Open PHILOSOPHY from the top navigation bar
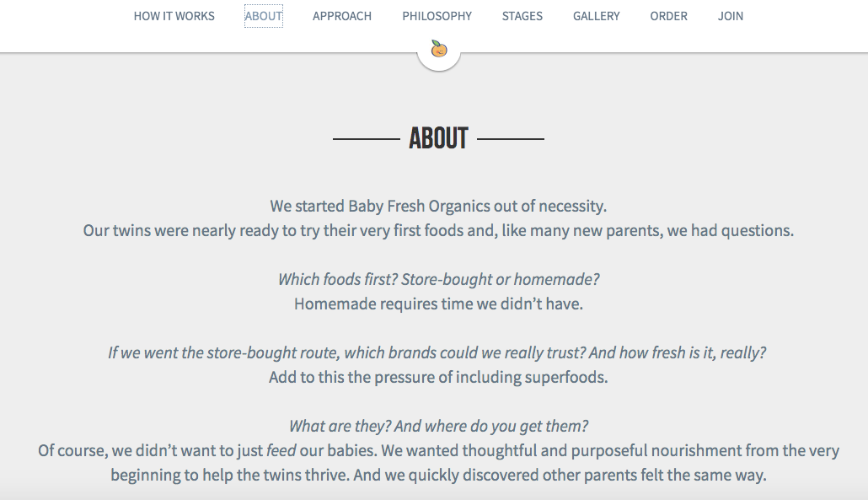868x500 pixels. 437,16
